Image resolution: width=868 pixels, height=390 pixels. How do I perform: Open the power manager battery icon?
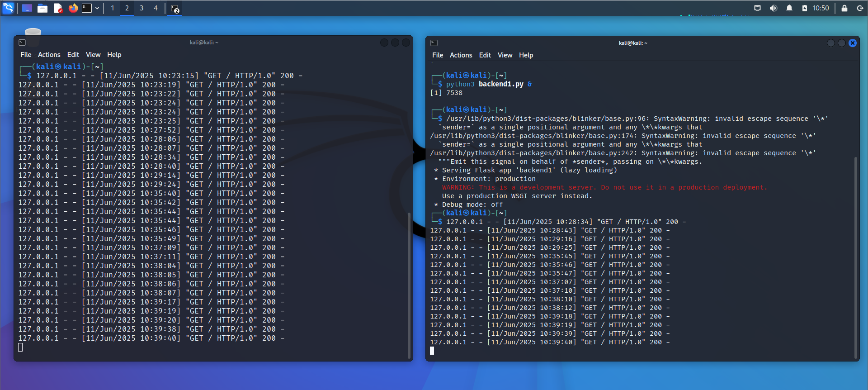click(x=805, y=8)
